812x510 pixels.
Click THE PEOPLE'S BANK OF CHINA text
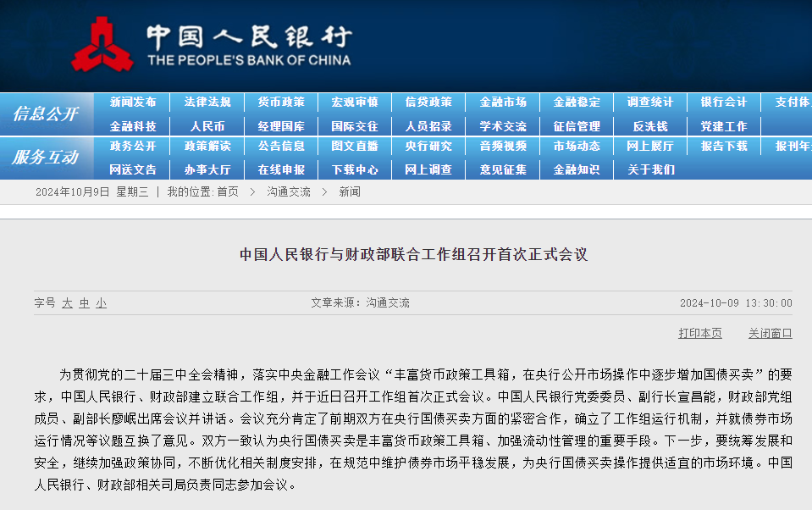tap(249, 60)
